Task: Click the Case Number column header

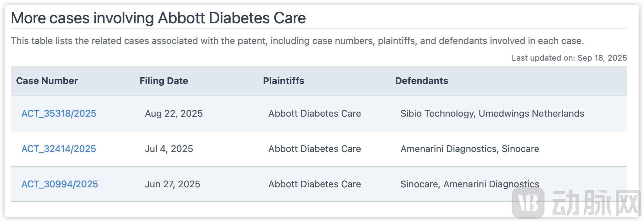Action: [47, 81]
